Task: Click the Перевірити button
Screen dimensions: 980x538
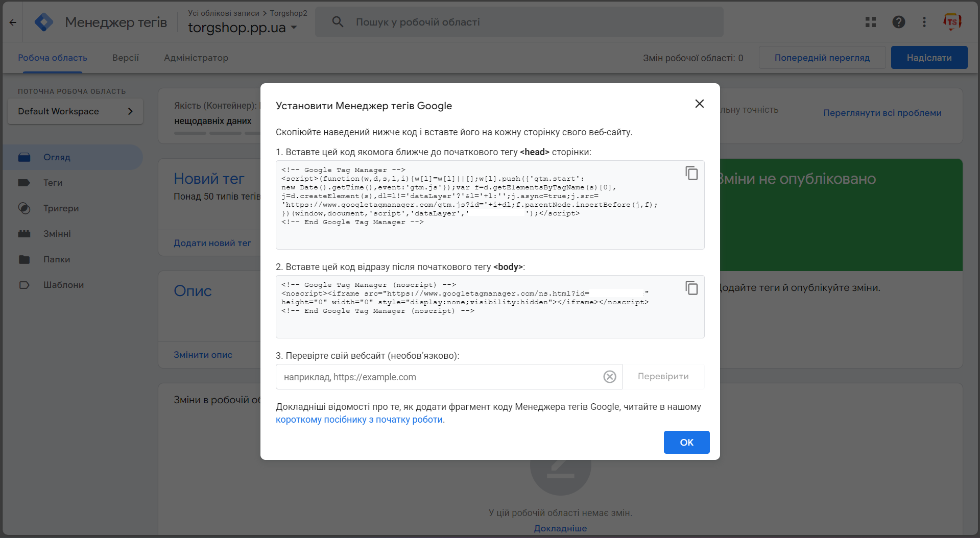Action: point(663,376)
